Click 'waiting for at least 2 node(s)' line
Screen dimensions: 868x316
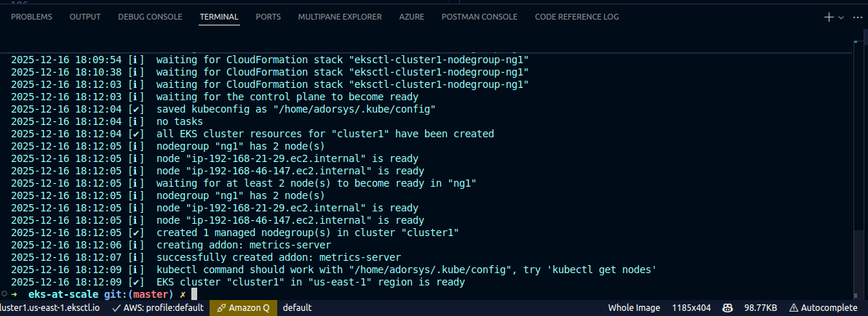tap(316, 183)
